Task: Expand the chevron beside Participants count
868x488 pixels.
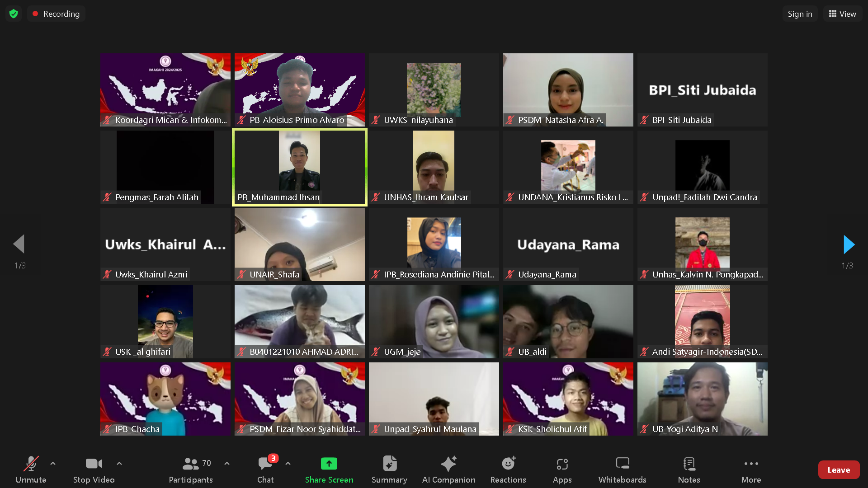Action: (227, 464)
